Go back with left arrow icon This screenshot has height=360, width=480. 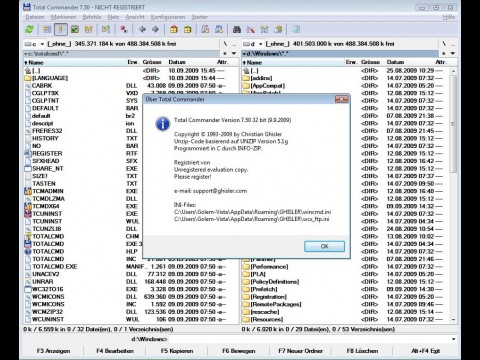coord(142,29)
